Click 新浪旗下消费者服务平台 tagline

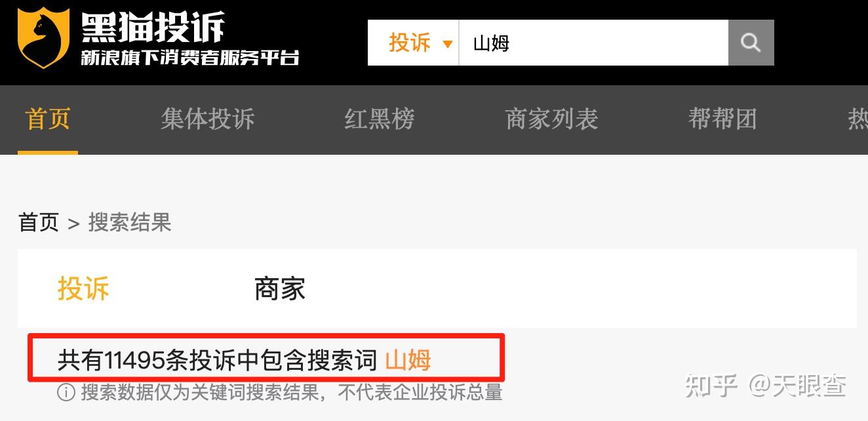[x=190, y=57]
